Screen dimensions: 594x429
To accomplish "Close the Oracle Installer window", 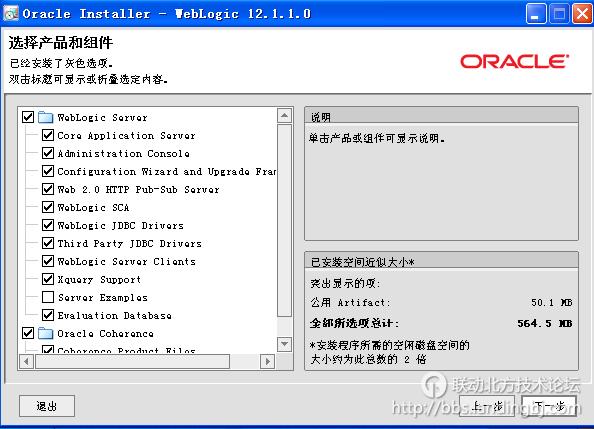I will coord(582,14).
